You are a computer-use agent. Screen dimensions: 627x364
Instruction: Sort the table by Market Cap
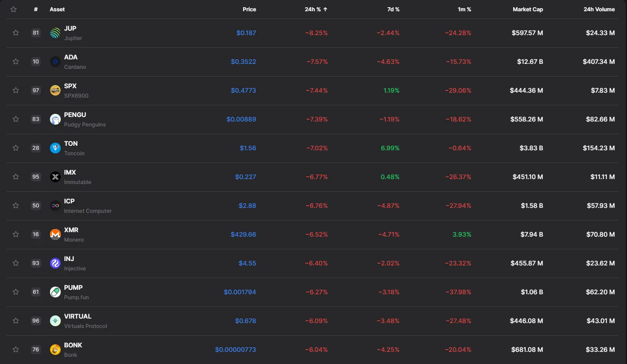coord(528,9)
